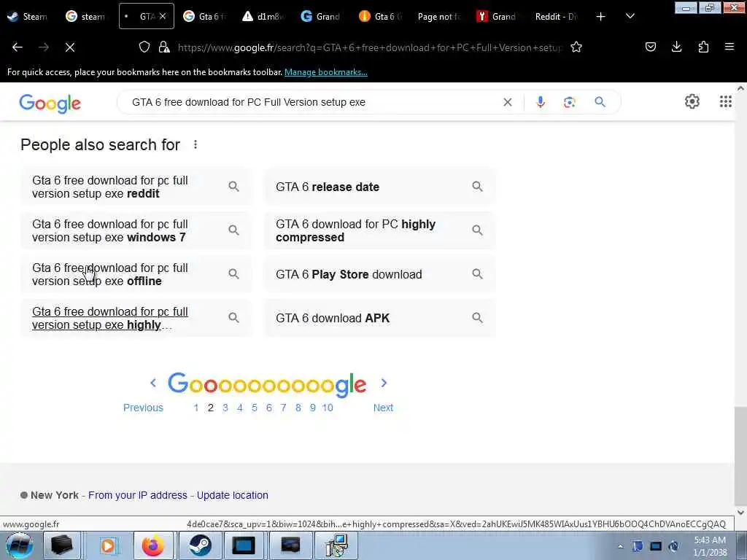Switch to the steam Google search tab
747x560 pixels.
(86, 17)
